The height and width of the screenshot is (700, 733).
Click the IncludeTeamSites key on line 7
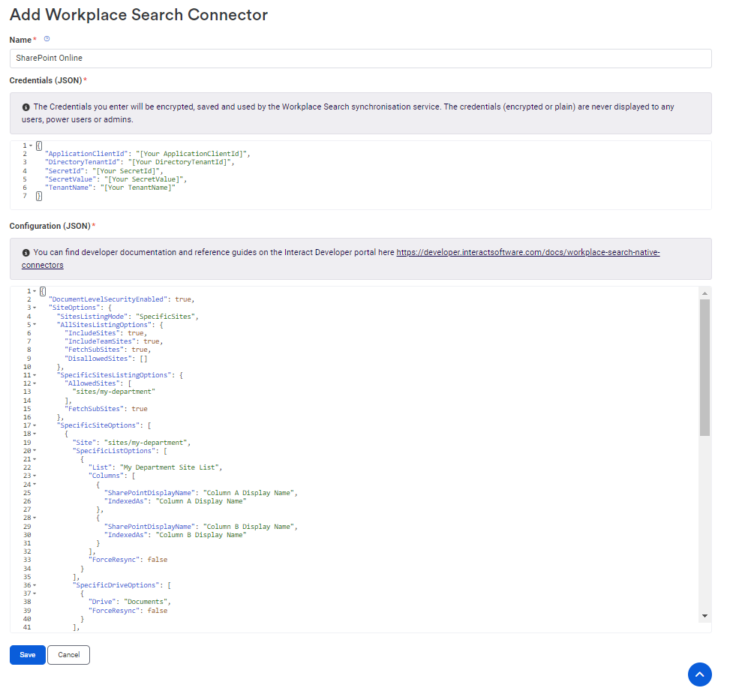[x=100, y=341]
